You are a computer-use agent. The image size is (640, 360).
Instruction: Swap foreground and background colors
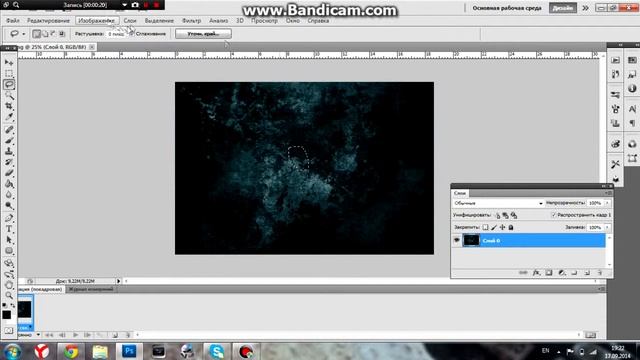point(13,305)
